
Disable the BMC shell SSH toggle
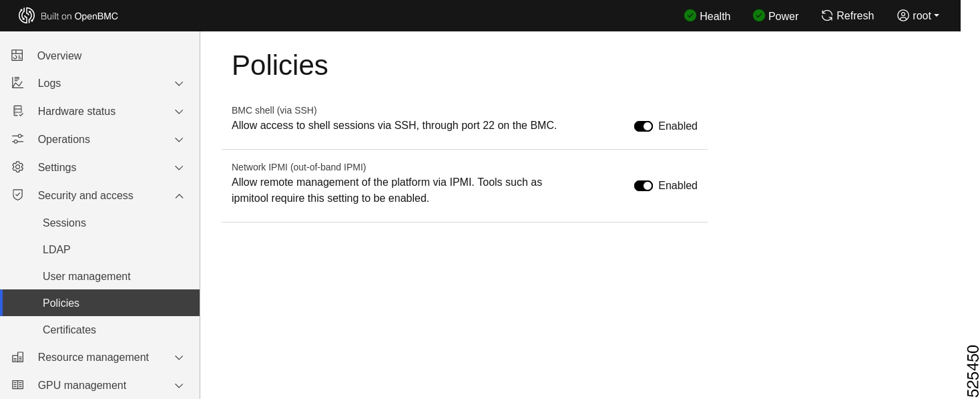(643, 126)
